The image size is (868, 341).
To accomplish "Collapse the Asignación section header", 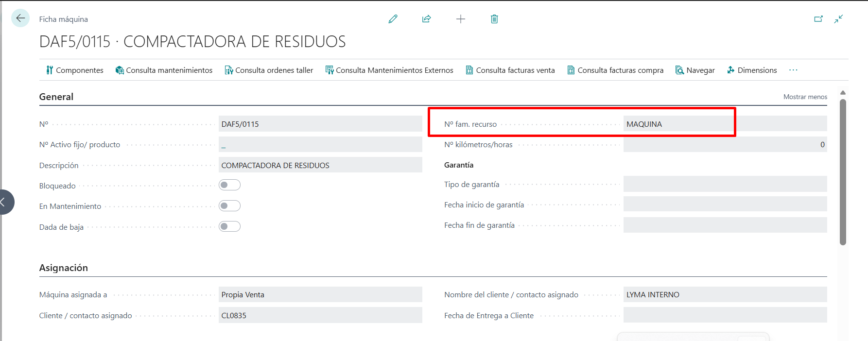I will [x=64, y=268].
